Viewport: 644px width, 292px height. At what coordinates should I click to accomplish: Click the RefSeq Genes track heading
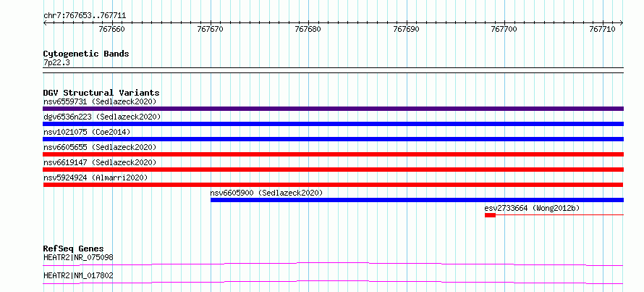(73, 249)
